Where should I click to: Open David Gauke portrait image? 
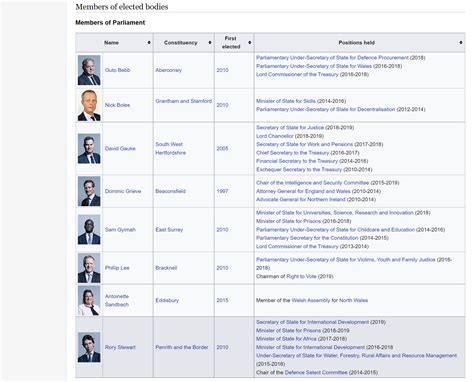coord(89,149)
